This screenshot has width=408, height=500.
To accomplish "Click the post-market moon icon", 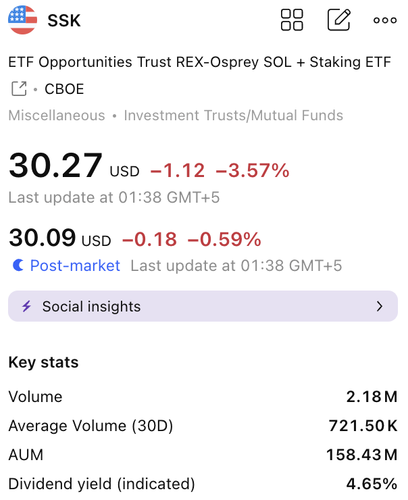I will 18,265.
